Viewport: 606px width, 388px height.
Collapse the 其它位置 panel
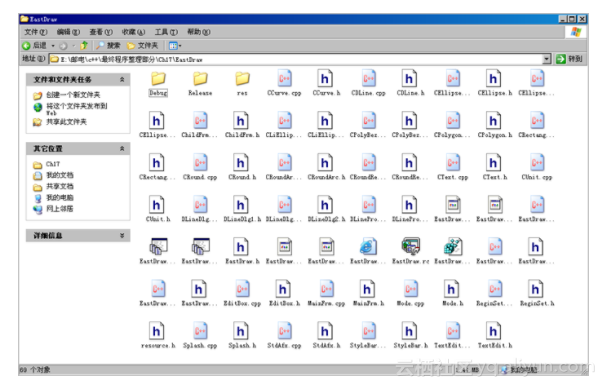pos(122,149)
